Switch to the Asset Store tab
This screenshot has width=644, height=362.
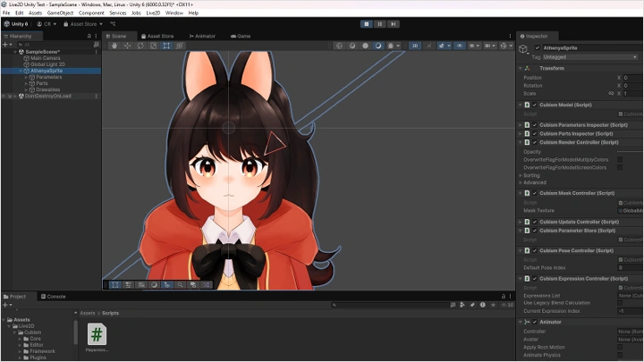(157, 36)
